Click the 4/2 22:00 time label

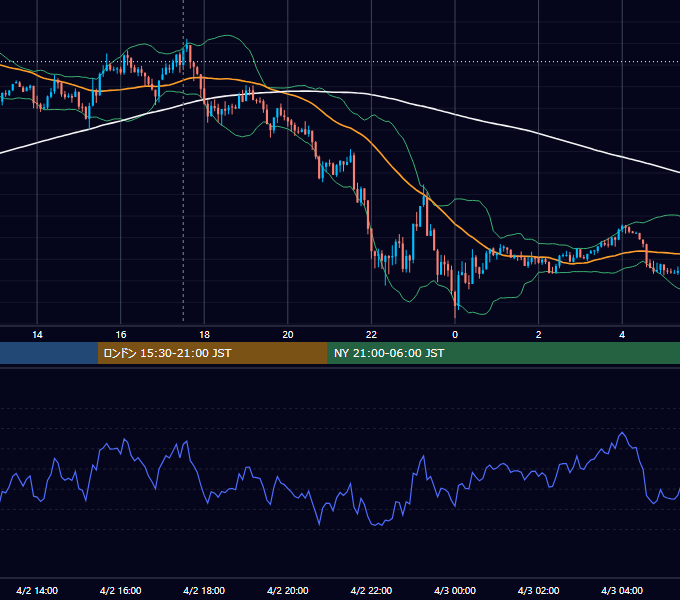(371, 590)
